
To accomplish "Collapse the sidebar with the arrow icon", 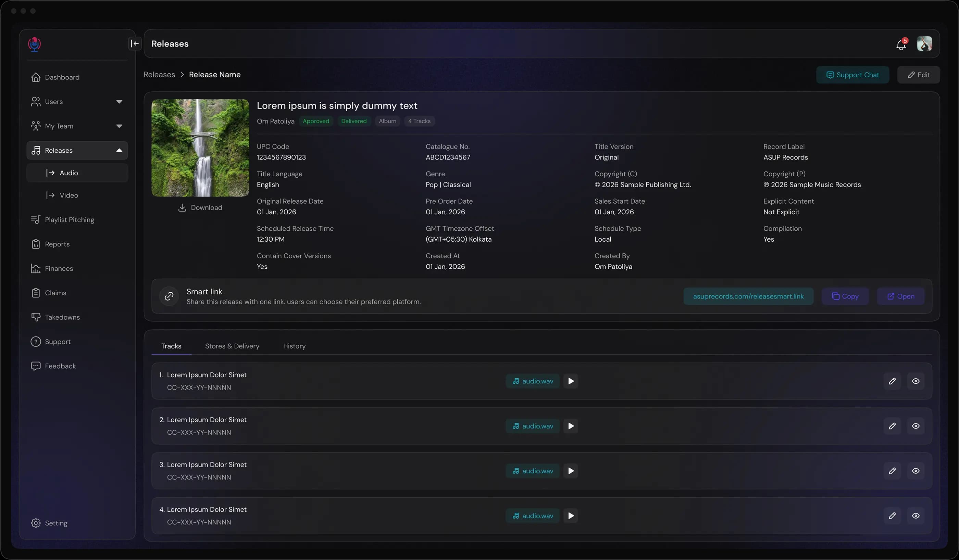I will click(x=135, y=43).
